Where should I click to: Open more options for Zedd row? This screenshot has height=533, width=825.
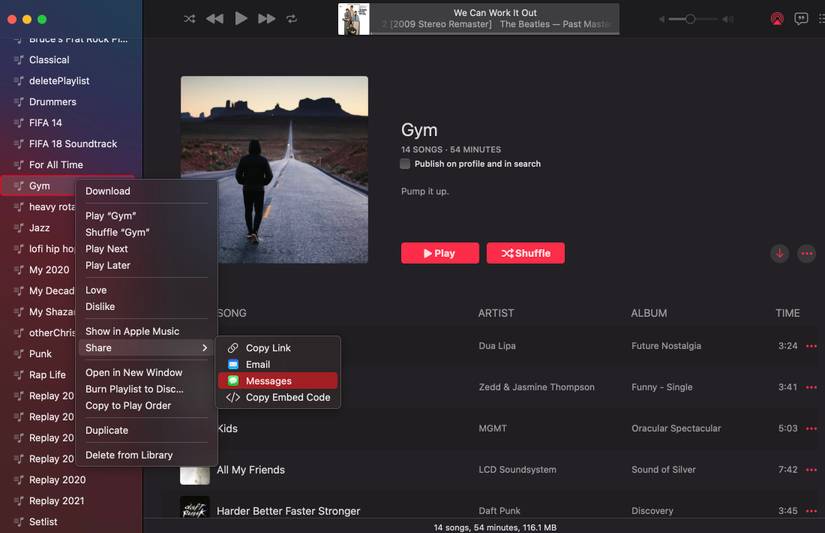(811, 387)
